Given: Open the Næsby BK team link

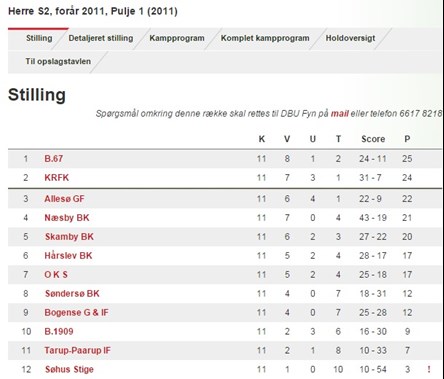Looking at the screenshot, I should (x=67, y=218).
